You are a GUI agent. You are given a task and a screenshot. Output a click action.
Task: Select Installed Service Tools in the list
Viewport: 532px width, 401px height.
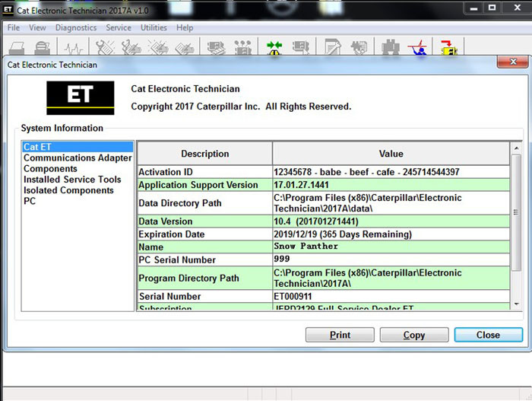(x=72, y=180)
